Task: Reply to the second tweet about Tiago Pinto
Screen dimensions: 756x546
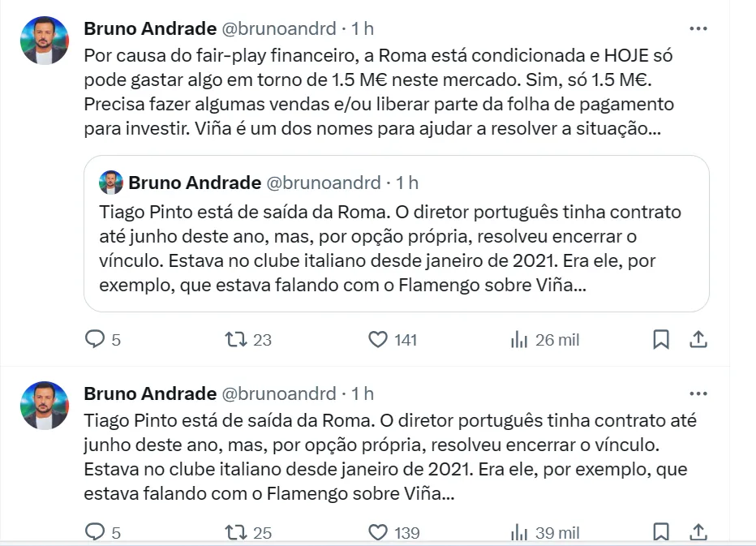Action: [x=96, y=532]
